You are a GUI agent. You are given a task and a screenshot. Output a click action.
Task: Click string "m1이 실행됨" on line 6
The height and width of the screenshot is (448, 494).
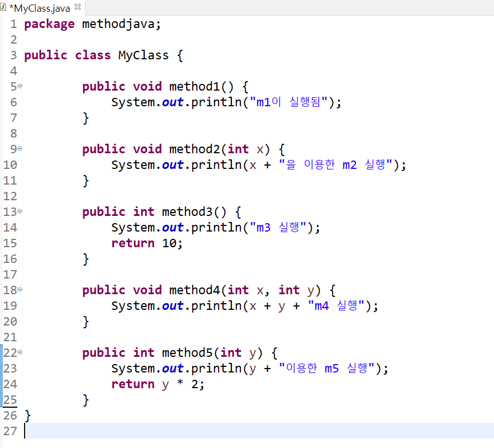(x=289, y=102)
